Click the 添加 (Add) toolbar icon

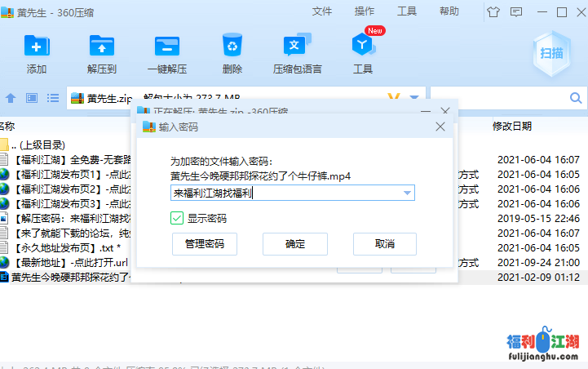point(37,46)
